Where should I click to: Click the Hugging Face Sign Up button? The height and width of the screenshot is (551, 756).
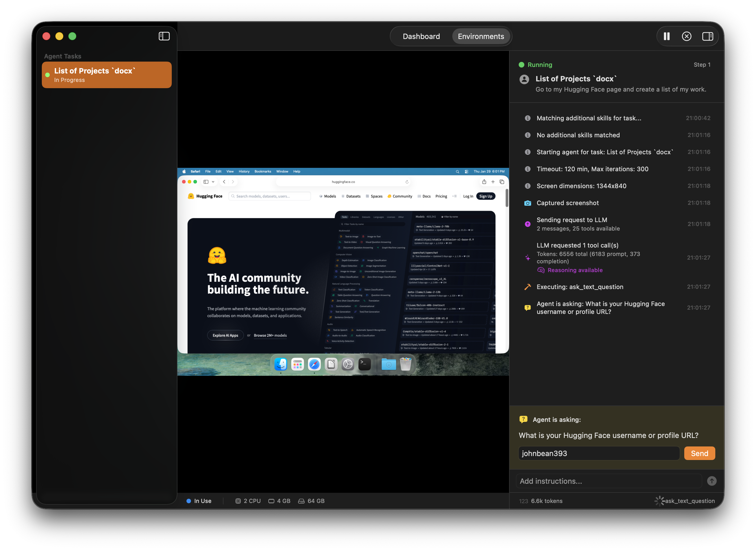tap(486, 196)
